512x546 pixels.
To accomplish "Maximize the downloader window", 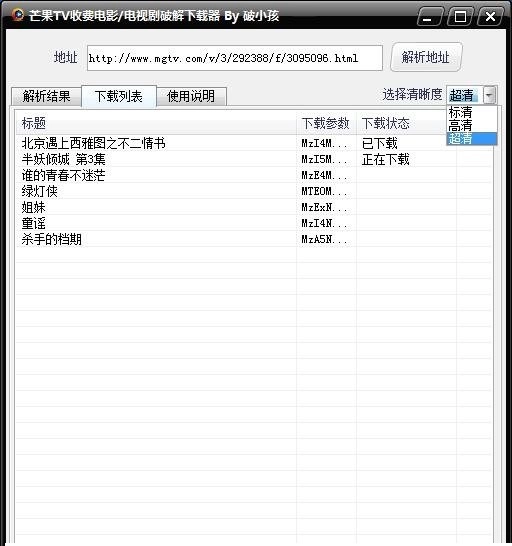I will (x=460, y=16).
